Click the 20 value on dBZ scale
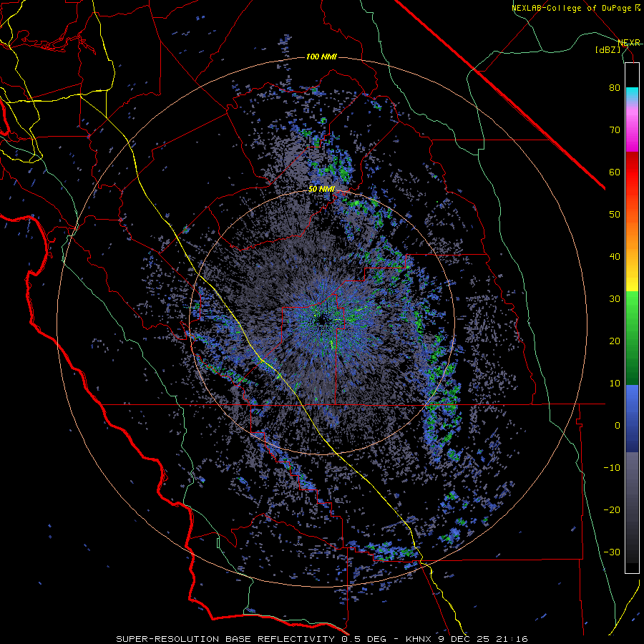The height and width of the screenshot is (644, 644). tap(615, 341)
